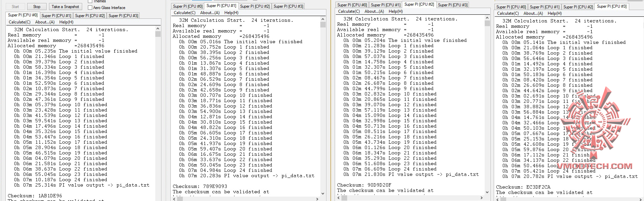Open Calculate(C) menu in checksum 1AB1DE96 window
Viewport: 644px width, 201px height.
pyautogui.click(x=19, y=22)
